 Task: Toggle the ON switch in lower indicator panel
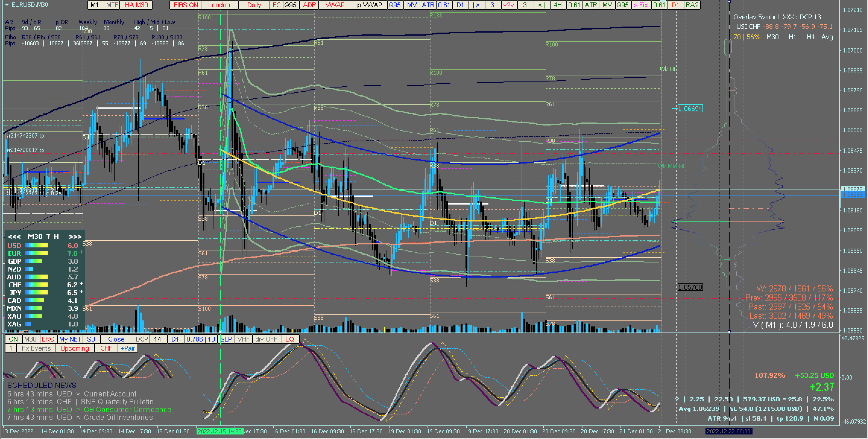coord(13,339)
